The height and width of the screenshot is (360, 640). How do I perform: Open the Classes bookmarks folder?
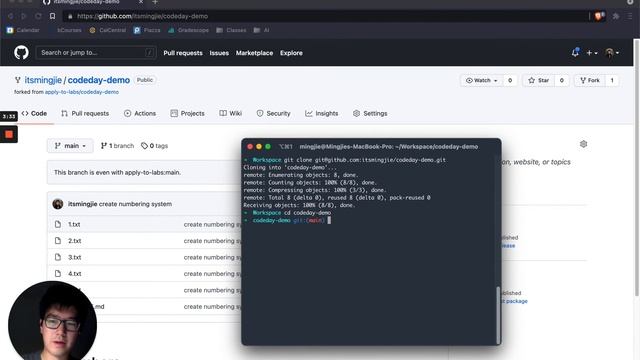pos(231,30)
